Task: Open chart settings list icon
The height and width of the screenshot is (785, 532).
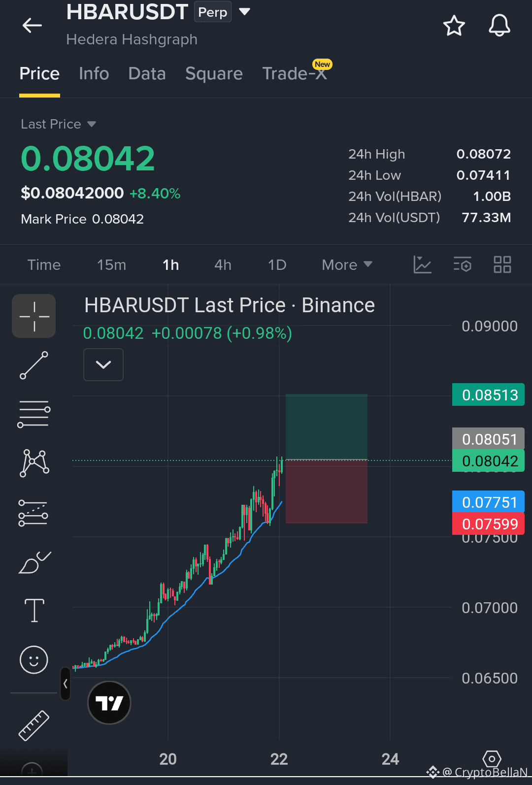Action: click(x=462, y=264)
